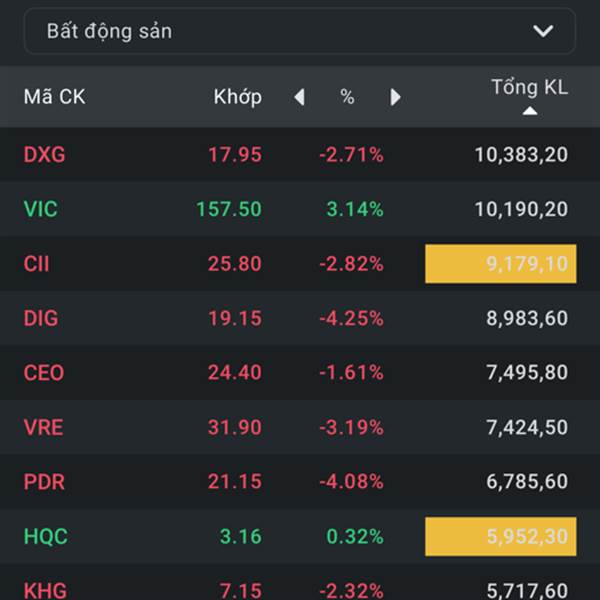Click the left arrow beside % column

click(x=299, y=97)
